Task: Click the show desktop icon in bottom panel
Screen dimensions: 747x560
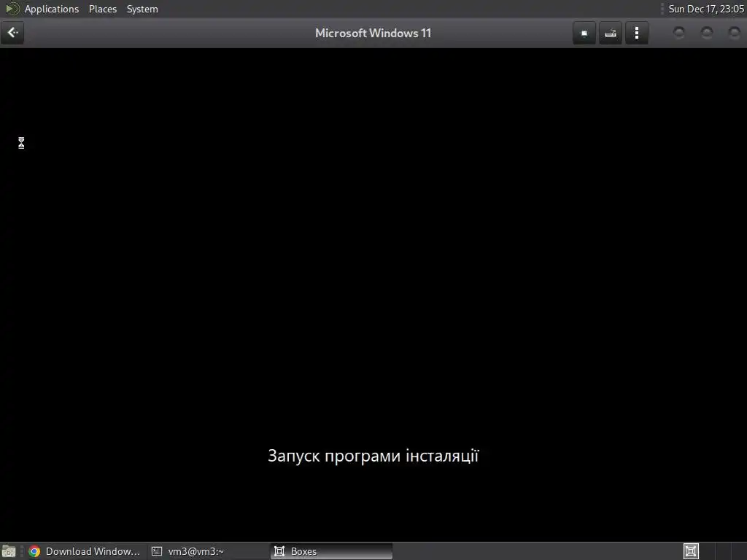Action: click(x=9, y=551)
